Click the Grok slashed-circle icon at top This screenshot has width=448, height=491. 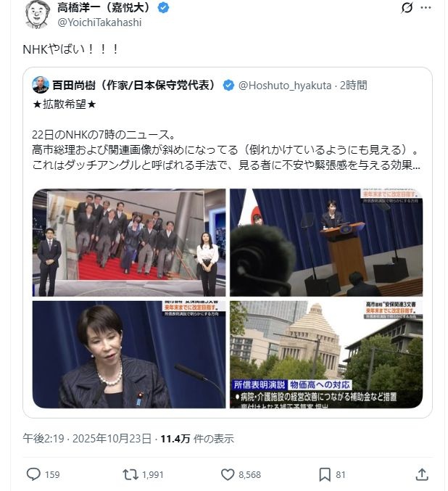pyautogui.click(x=407, y=7)
